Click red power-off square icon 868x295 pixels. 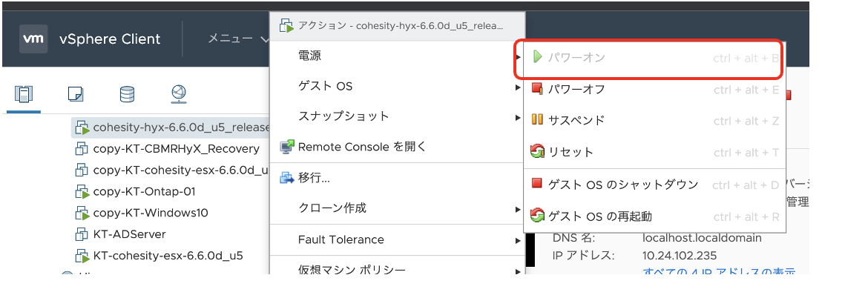pyautogui.click(x=537, y=88)
